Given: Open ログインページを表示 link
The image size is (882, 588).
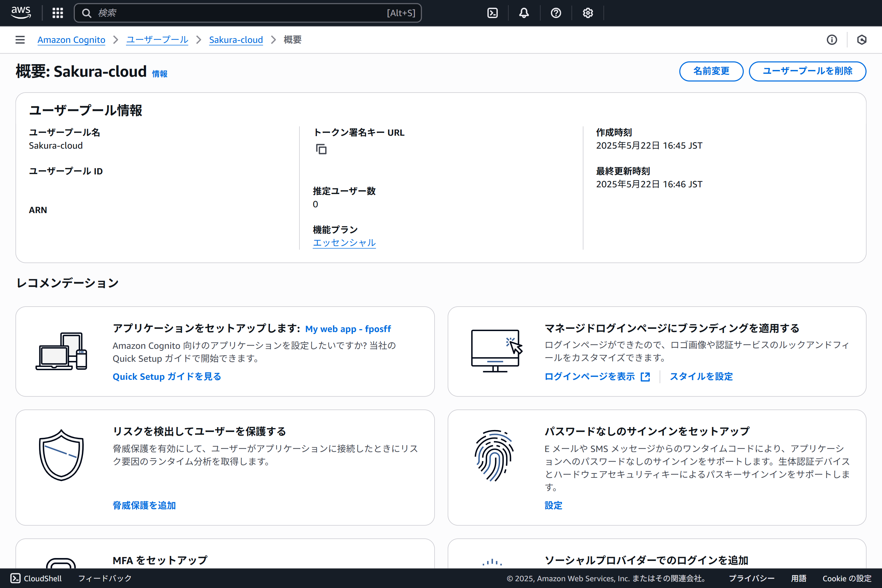Looking at the screenshot, I should [590, 377].
